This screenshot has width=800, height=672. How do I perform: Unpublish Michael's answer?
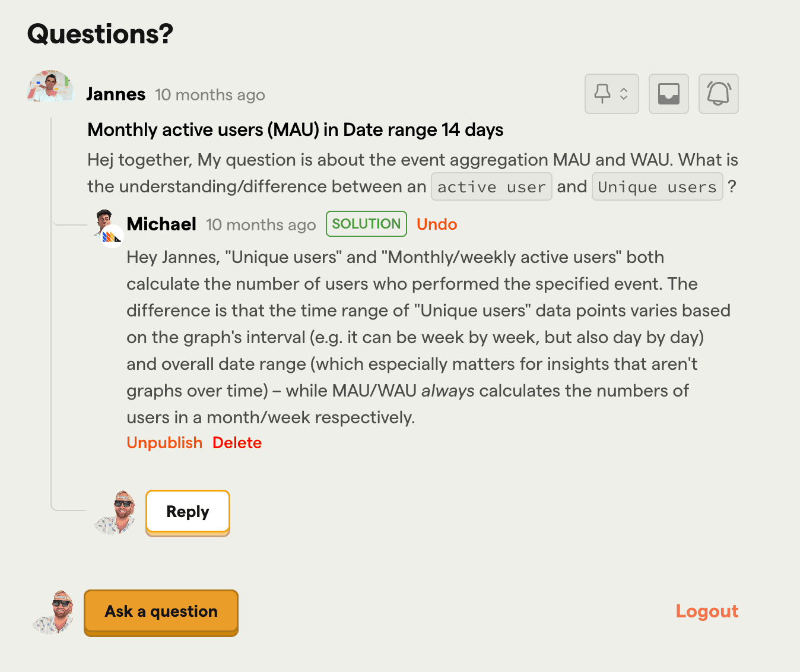(164, 443)
